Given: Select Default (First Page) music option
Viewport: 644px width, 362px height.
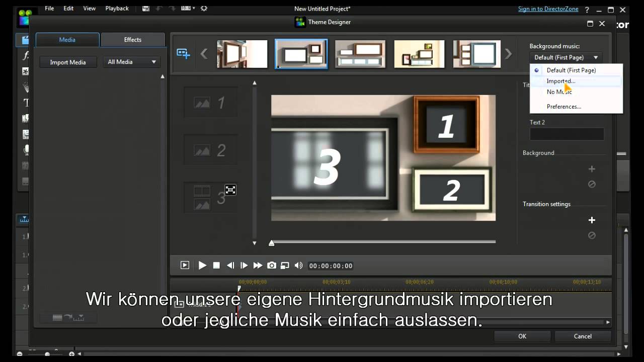Looking at the screenshot, I should 571,70.
